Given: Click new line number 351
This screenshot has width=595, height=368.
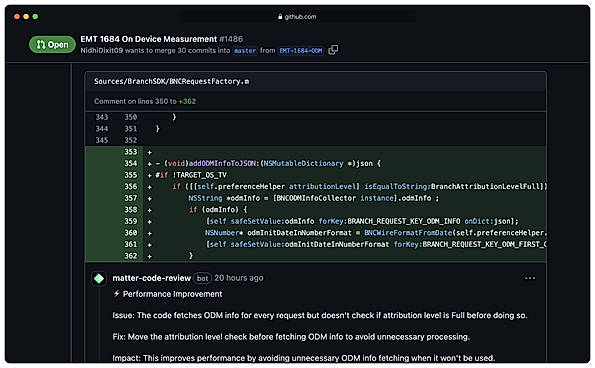Looking at the screenshot, I should click(x=131, y=129).
